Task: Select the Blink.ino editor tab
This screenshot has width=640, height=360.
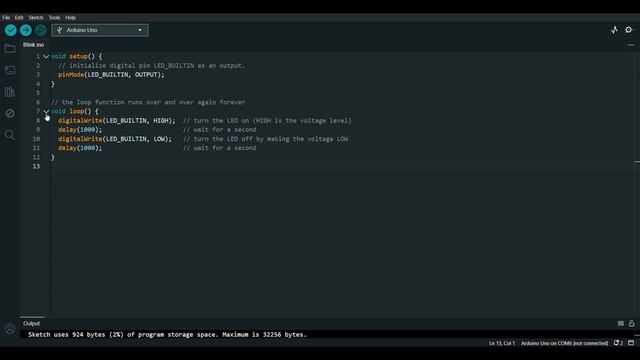Action: [x=33, y=45]
